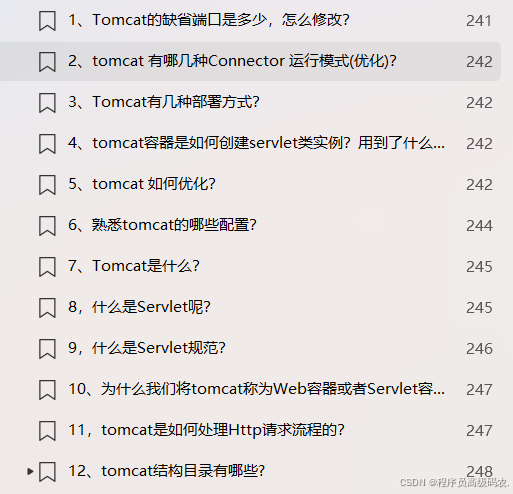Select bookmark icon next to 9，什么是Servlet规范
Viewport: 513px width, 494px height.
coord(47,349)
